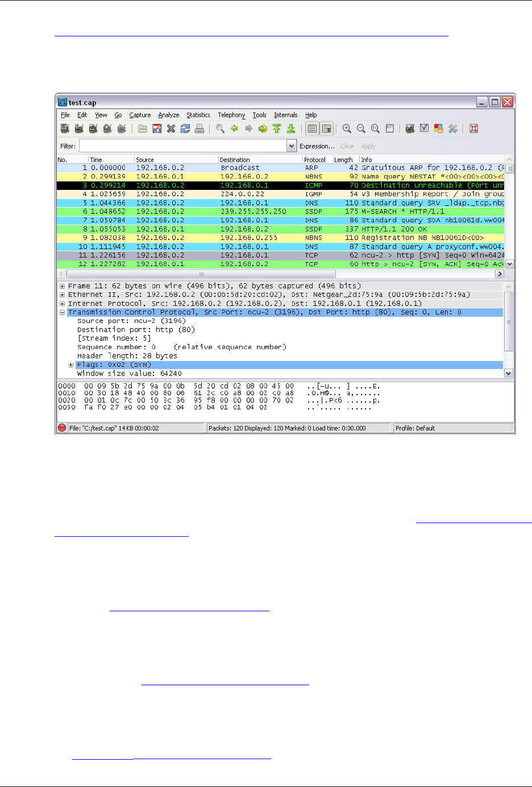Edit capture filters icon

click(410, 129)
